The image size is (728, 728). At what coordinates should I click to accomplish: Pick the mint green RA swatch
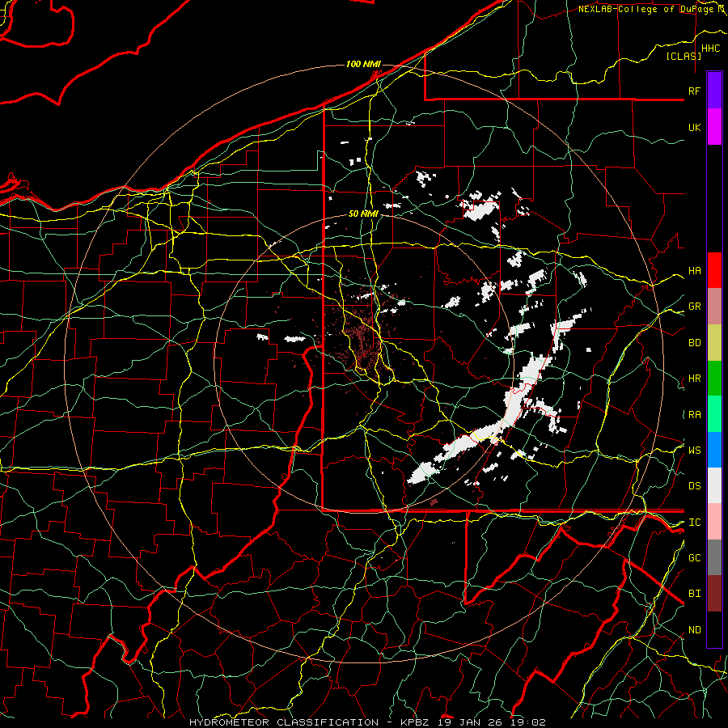point(714,414)
